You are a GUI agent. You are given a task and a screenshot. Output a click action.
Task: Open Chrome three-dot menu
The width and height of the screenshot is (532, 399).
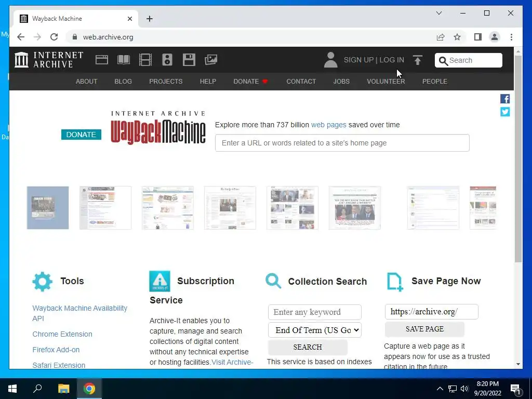(511, 37)
